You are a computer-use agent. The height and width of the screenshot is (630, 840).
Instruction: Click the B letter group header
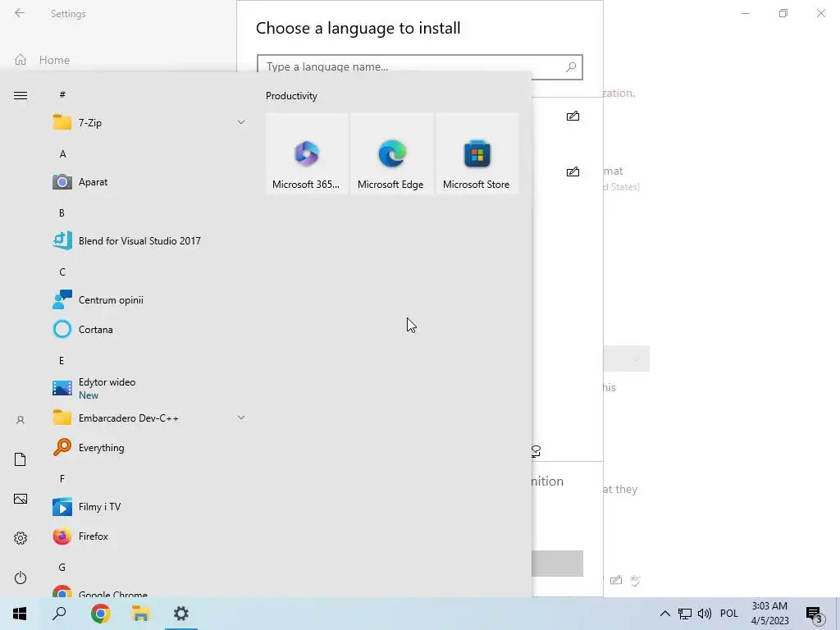click(62, 212)
